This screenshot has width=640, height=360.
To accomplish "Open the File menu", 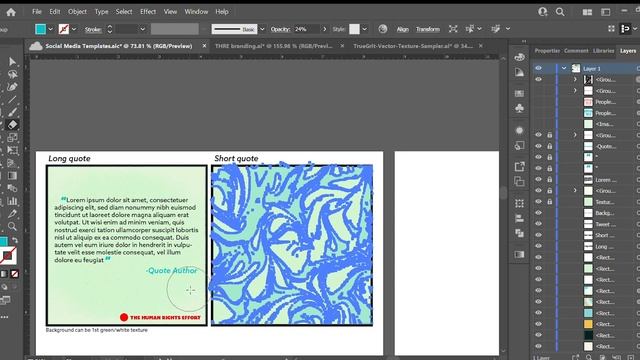I will pyautogui.click(x=37, y=12).
